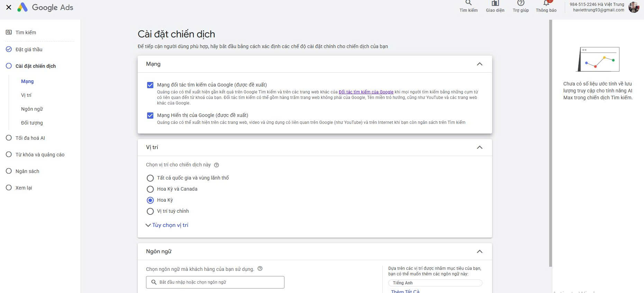644x293 pixels.
Task: Select Tất cả quốc gia và vùng lãnh thổ
Action: (x=150, y=178)
